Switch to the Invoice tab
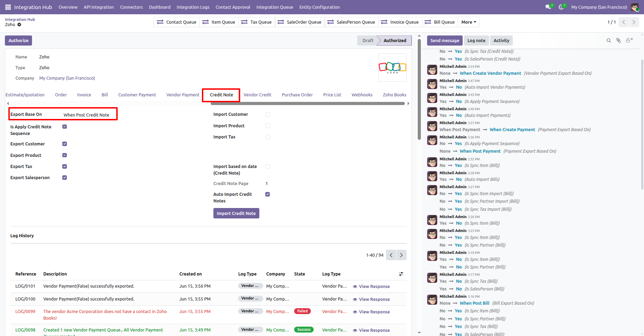The width and height of the screenshot is (644, 336). [84, 95]
